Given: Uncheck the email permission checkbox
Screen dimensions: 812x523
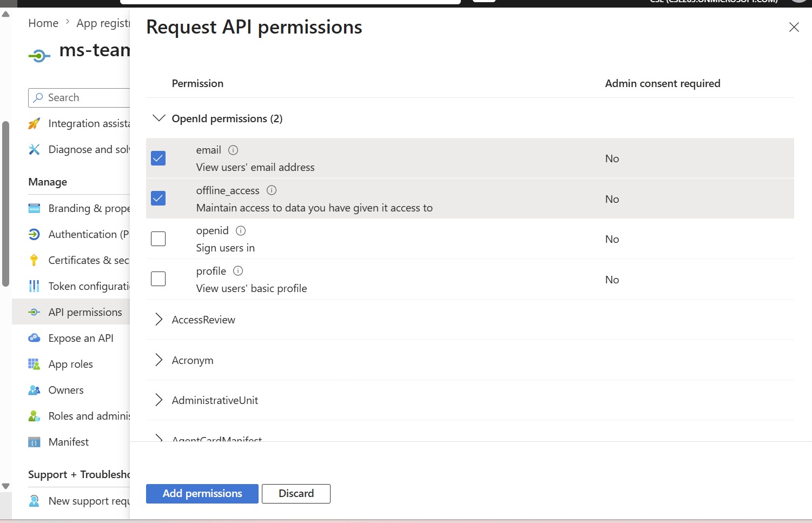Looking at the screenshot, I should click(x=158, y=158).
